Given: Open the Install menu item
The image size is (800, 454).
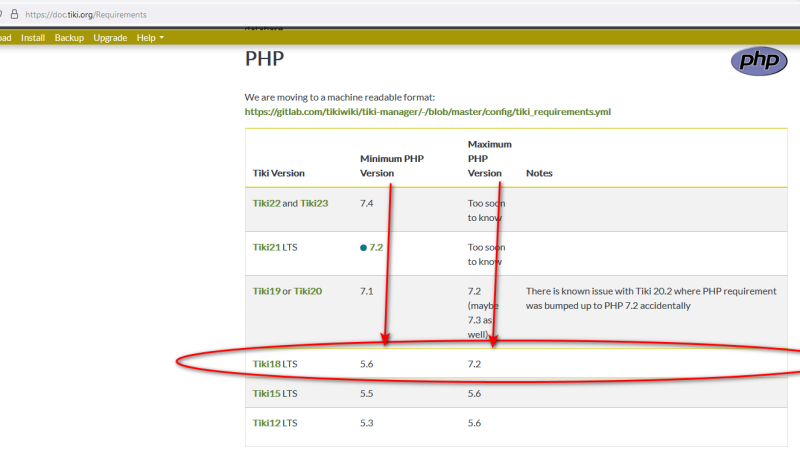Looking at the screenshot, I should (x=33, y=38).
